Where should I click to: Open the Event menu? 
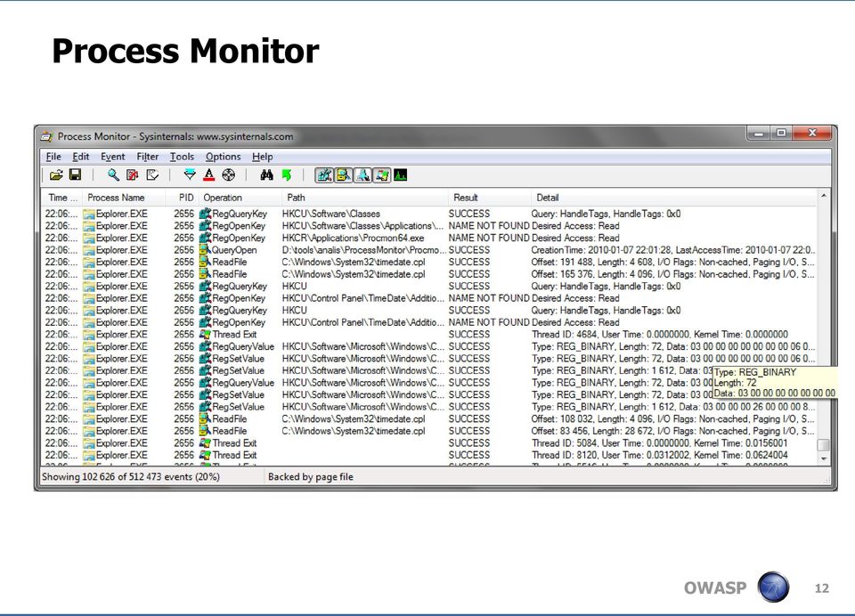coord(113,157)
